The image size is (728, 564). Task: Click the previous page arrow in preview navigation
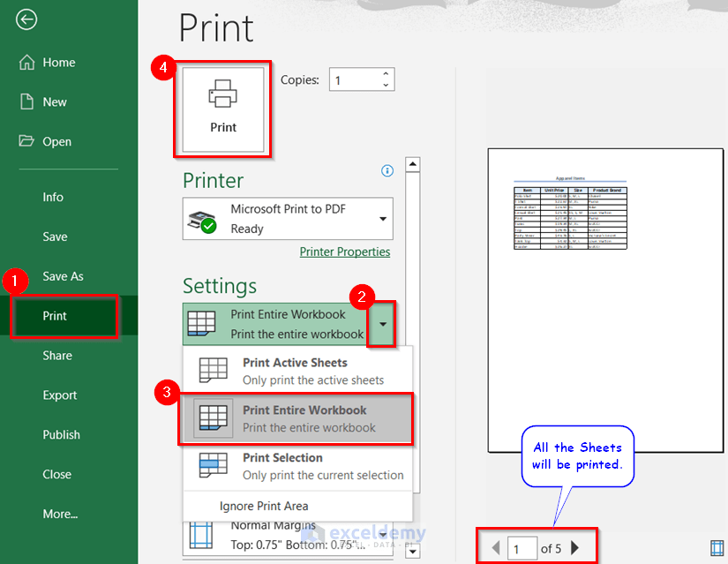coord(496,548)
